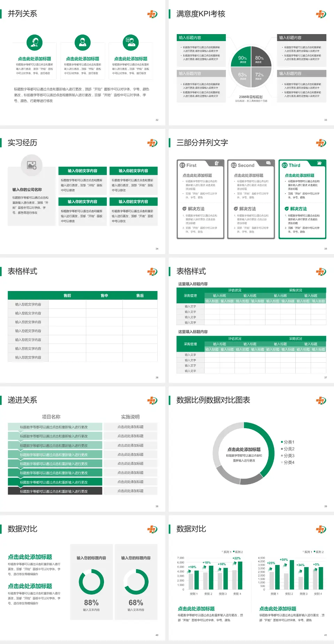Click the folder icon on Third card
334x644 pixels.
point(319,163)
